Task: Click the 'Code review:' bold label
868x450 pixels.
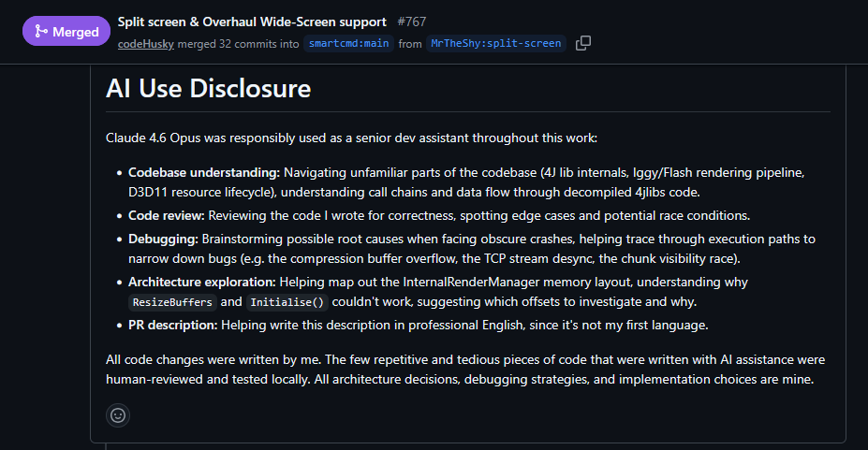Action: (x=167, y=215)
